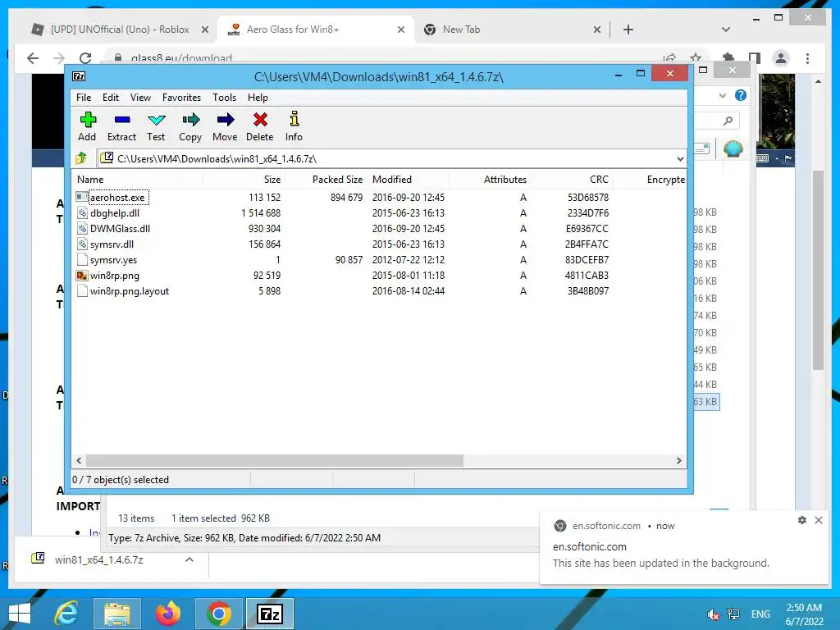Screen dimensions: 840x630
Task: Click the Copy toolbar icon
Action: pyautogui.click(x=190, y=126)
